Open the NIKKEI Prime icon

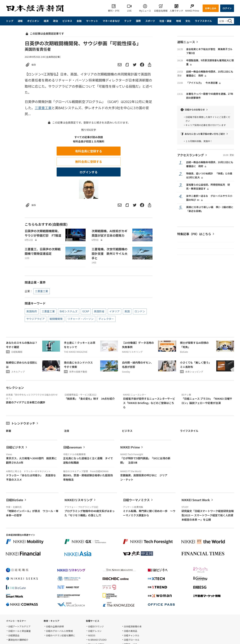[192, 6]
